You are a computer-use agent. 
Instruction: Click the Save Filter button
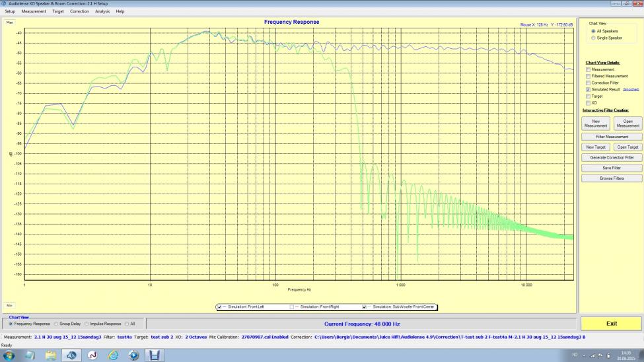(x=612, y=168)
